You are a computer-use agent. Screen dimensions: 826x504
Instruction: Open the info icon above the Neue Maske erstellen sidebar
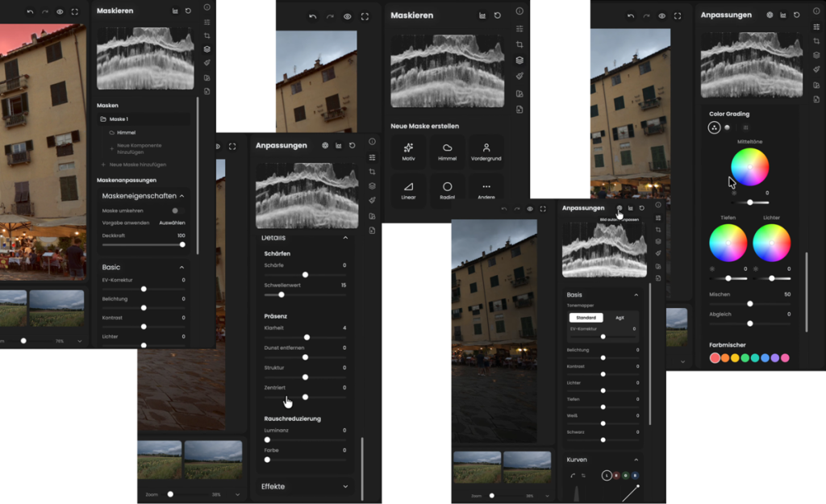pos(519,11)
